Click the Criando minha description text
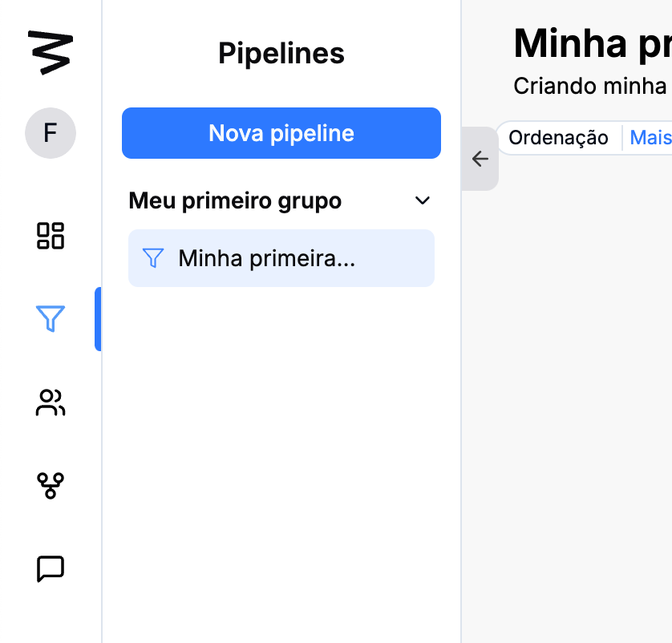The width and height of the screenshot is (672, 643). click(x=590, y=86)
